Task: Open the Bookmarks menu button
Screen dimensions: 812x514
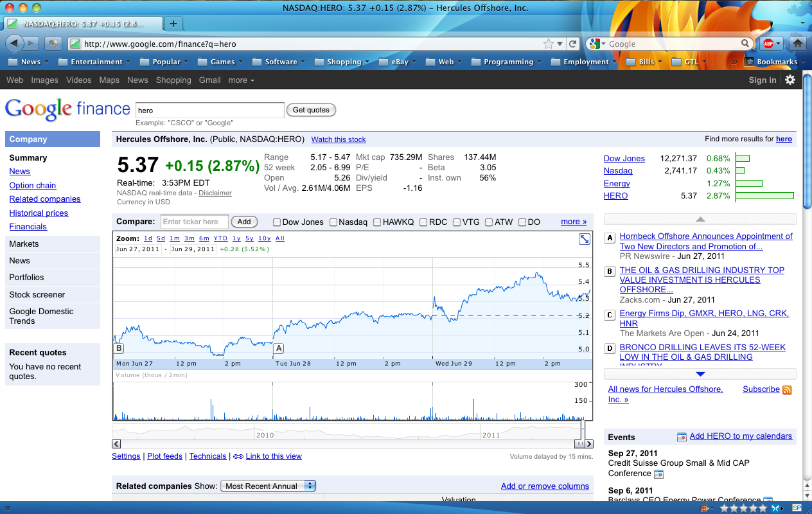Action: pyautogui.click(x=775, y=62)
